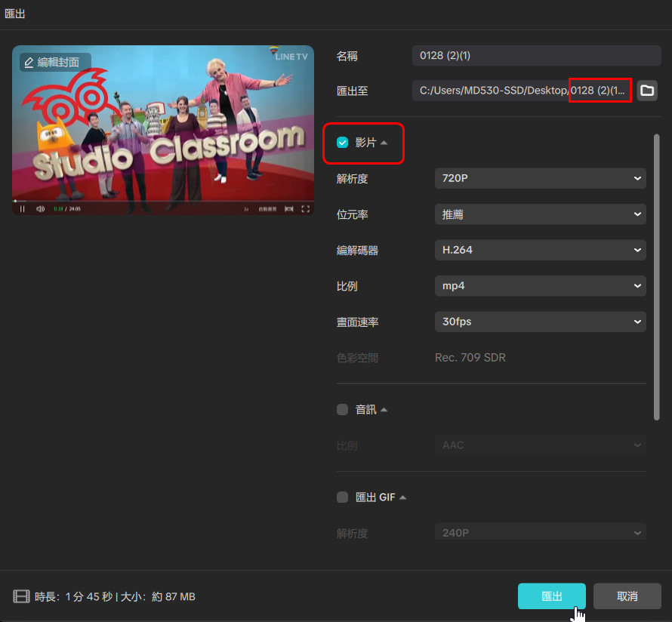Open the 畫面速率 30fps dropdown
Image resolution: width=672 pixels, height=622 pixels.
point(540,322)
